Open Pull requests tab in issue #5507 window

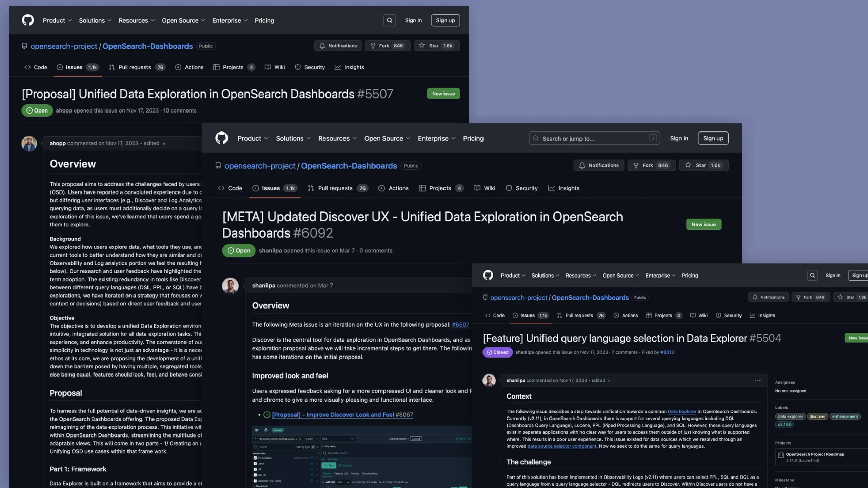[x=137, y=67]
